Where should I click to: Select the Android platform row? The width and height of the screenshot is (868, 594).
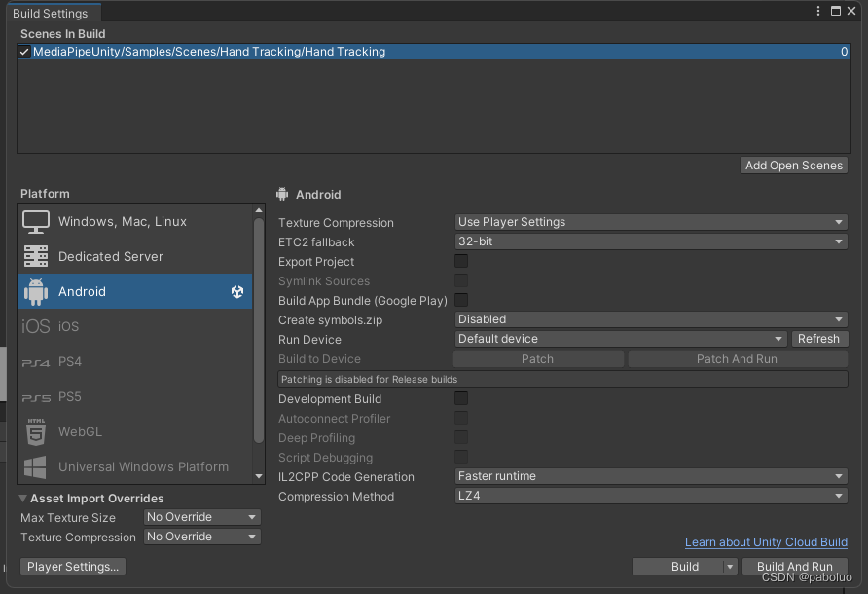pyautogui.click(x=135, y=291)
